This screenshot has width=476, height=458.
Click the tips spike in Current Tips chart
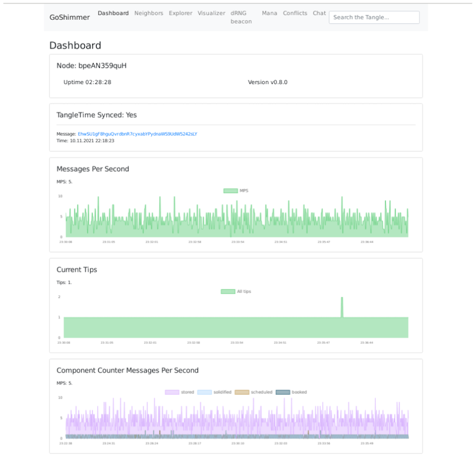[342, 307]
